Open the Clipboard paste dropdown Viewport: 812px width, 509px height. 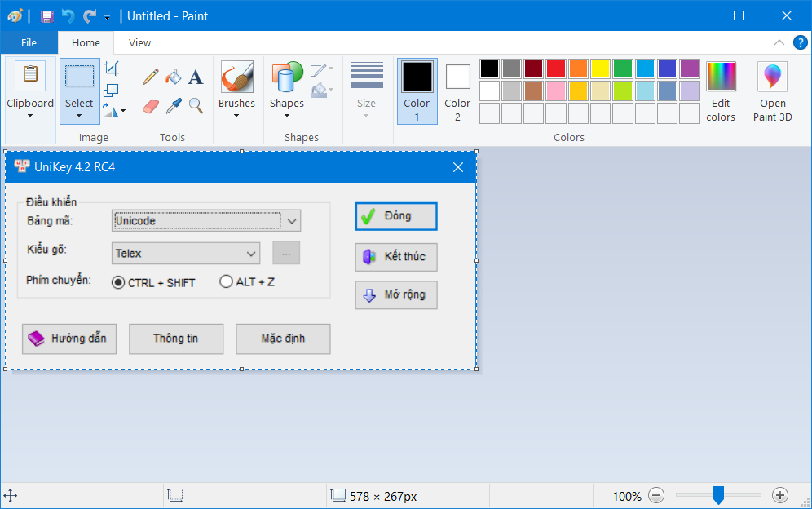(x=30, y=115)
